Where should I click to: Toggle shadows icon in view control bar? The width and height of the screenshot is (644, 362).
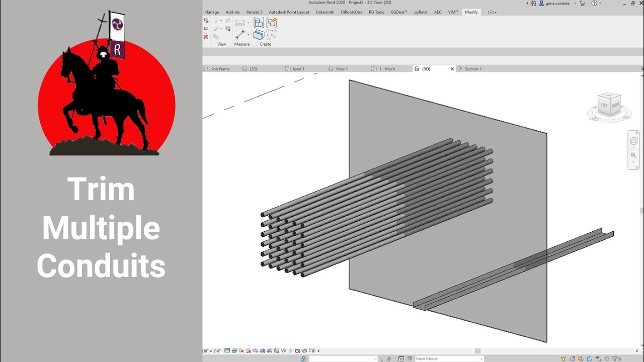click(x=249, y=350)
